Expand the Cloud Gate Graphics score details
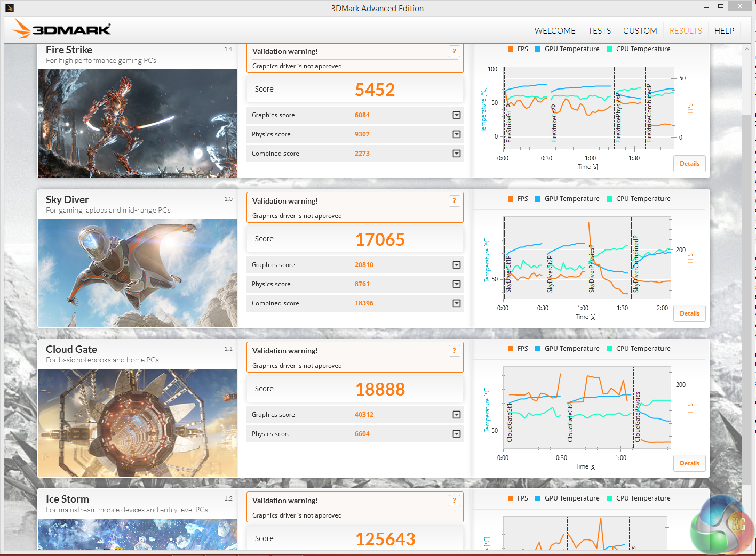756x556 pixels. 457,415
